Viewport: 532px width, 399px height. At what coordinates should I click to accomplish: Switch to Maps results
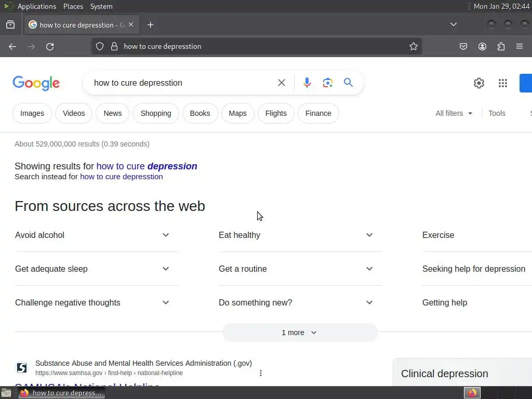pos(237,113)
